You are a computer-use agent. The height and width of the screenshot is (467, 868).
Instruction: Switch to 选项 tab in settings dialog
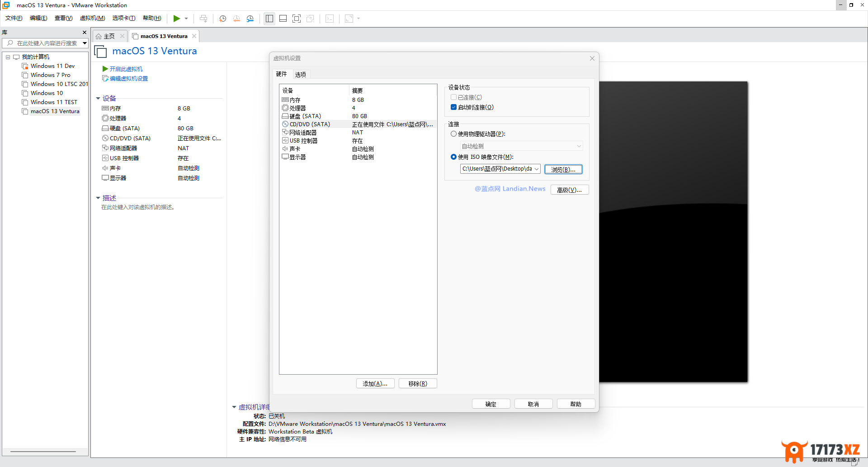point(301,74)
